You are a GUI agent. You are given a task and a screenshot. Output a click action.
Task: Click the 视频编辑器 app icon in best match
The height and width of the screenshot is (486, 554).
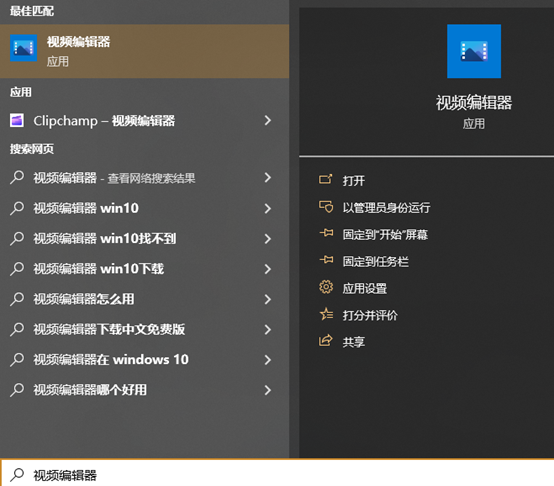tap(23, 48)
